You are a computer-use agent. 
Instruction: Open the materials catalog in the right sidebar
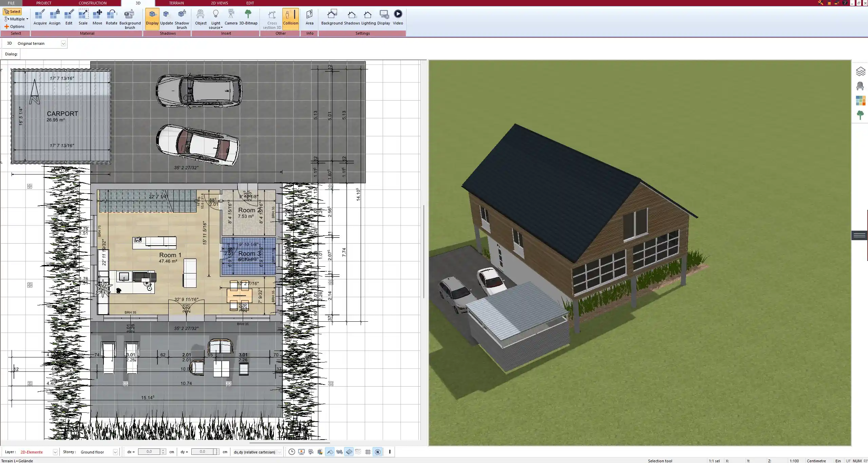coord(861,101)
